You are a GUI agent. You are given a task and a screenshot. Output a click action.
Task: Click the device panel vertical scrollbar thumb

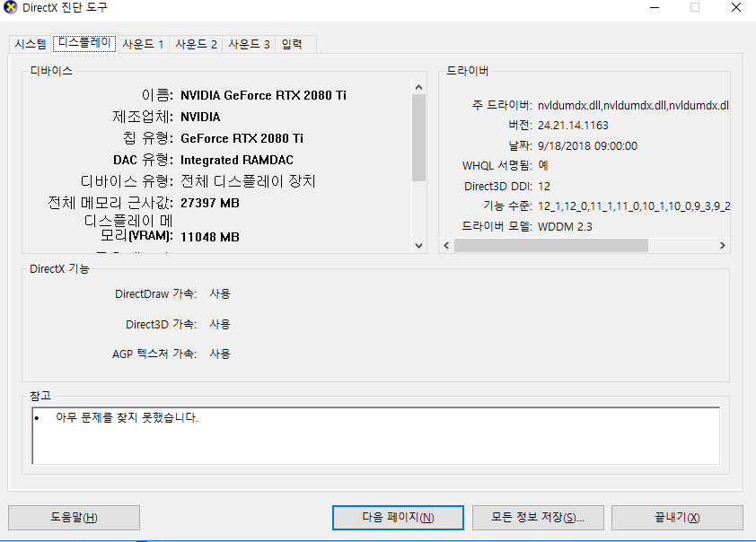tap(418, 138)
